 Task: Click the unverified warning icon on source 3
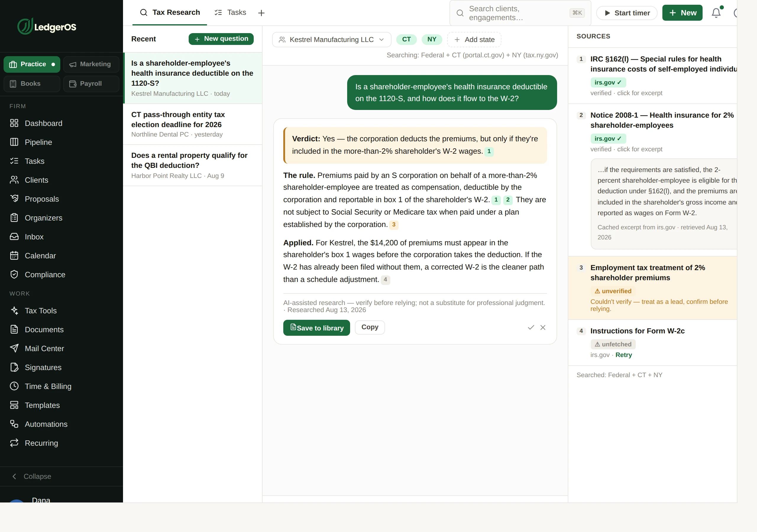pos(597,291)
